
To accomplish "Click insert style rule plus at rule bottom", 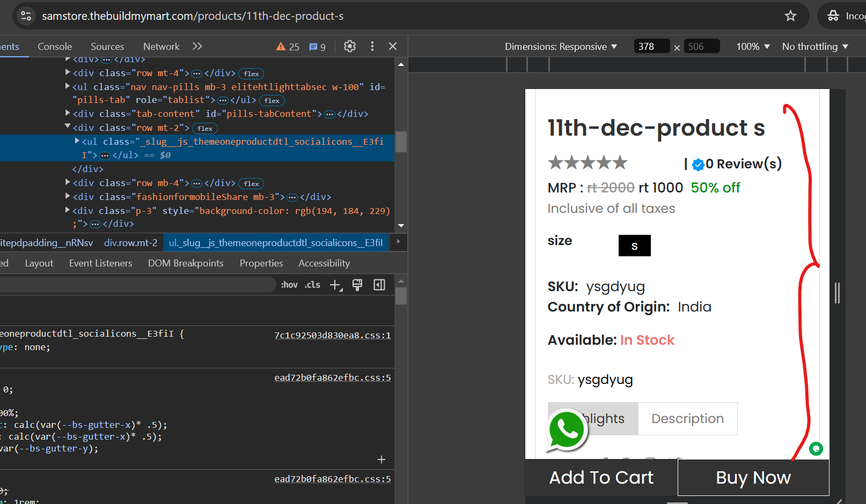I will tap(381, 459).
